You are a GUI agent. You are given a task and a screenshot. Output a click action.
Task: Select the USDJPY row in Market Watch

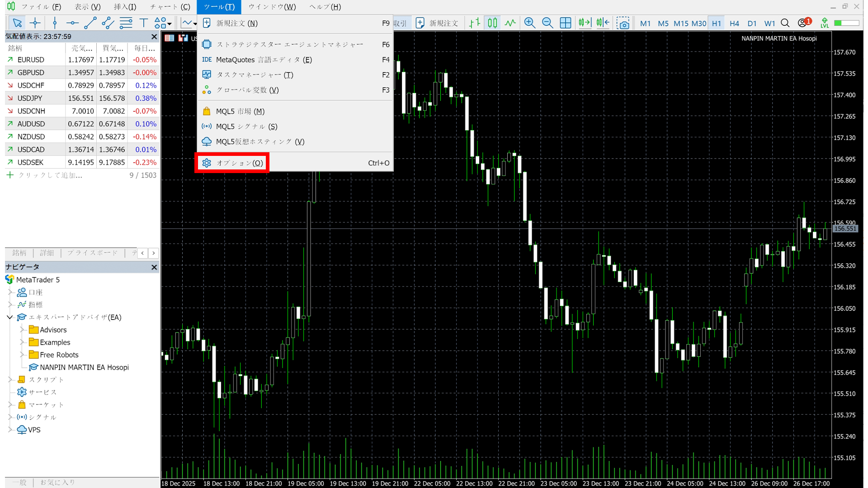pos(30,98)
